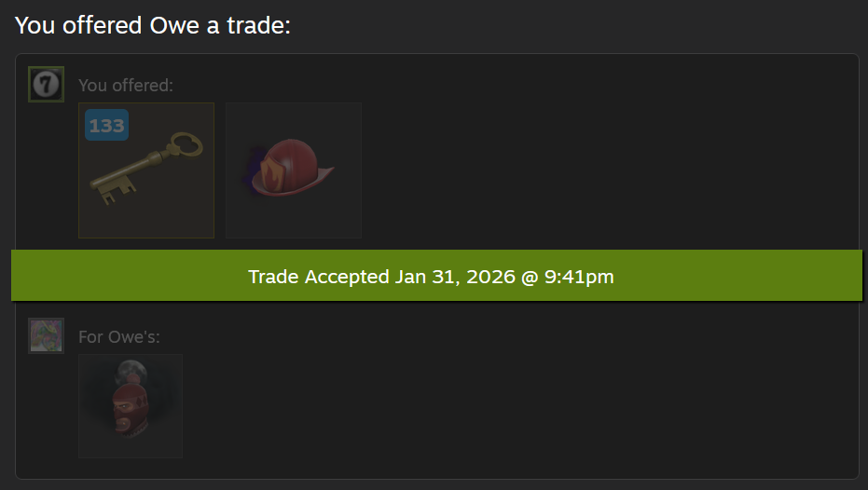Click the pom-pom atop the balaclava hat
The width and height of the screenshot is (868, 490).
132,379
